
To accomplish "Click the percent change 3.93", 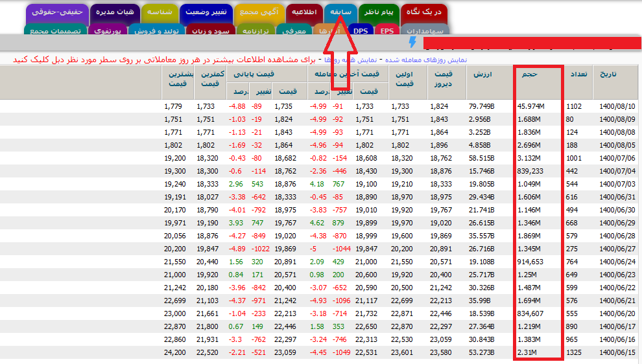I will (236, 223).
